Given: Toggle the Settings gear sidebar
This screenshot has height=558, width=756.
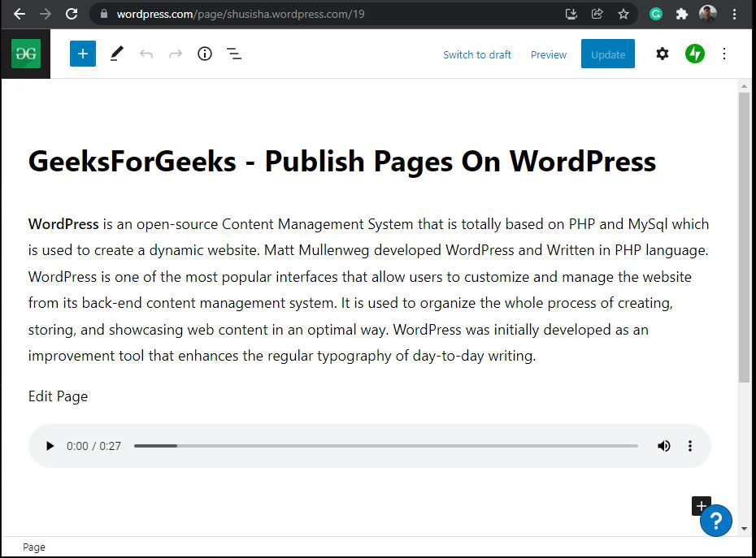Looking at the screenshot, I should 663,54.
